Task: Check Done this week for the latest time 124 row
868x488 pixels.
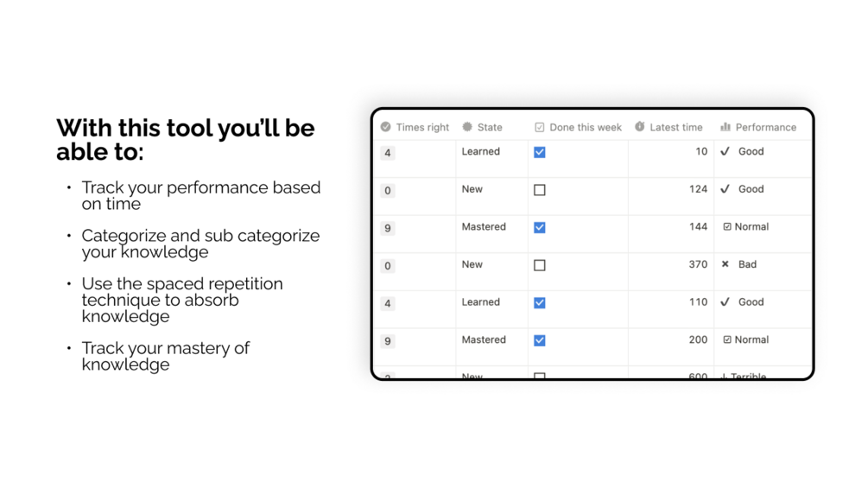Action: (540, 190)
